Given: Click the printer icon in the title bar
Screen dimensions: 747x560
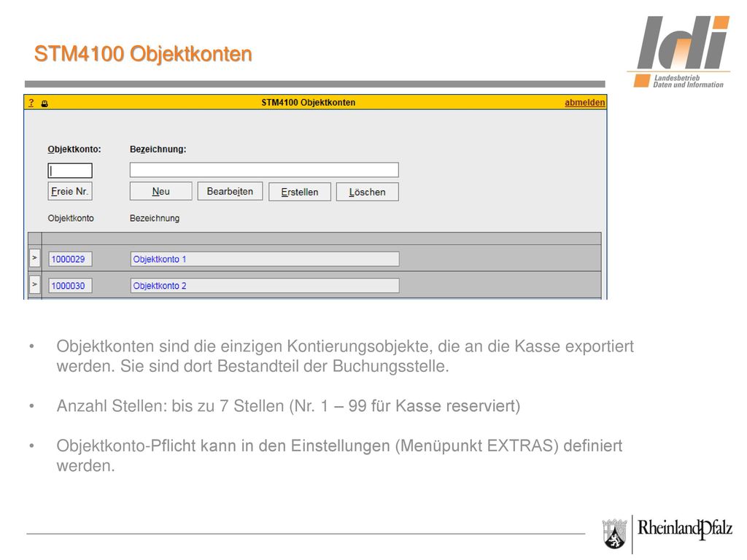Looking at the screenshot, I should (44, 104).
